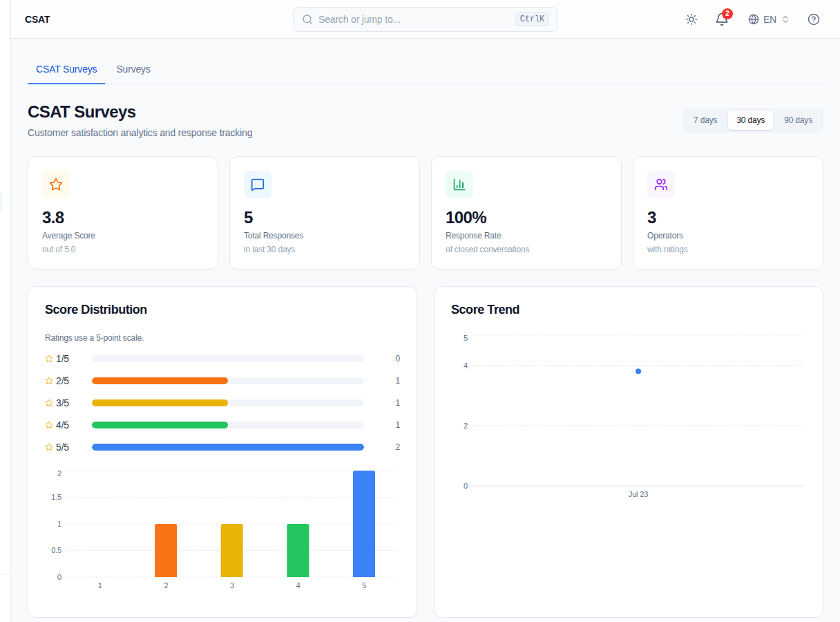Click the 100% response rate value
840x622 pixels.
pyautogui.click(x=466, y=218)
